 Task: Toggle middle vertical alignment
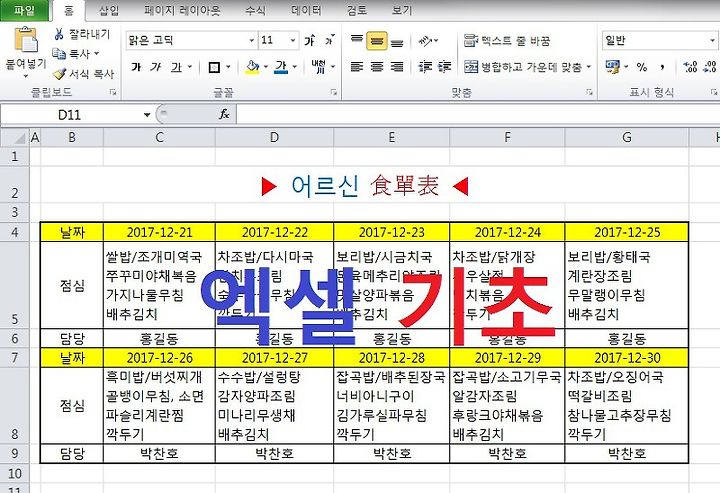click(x=377, y=41)
